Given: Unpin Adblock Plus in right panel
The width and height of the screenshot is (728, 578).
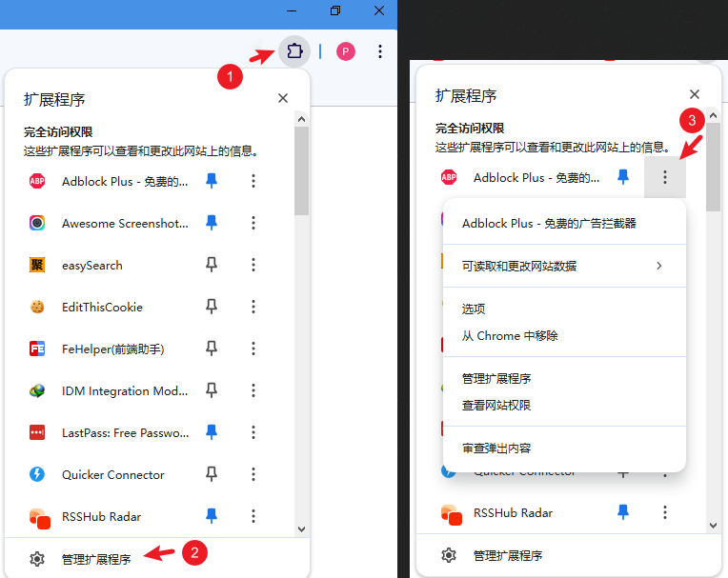Looking at the screenshot, I should pyautogui.click(x=622, y=177).
